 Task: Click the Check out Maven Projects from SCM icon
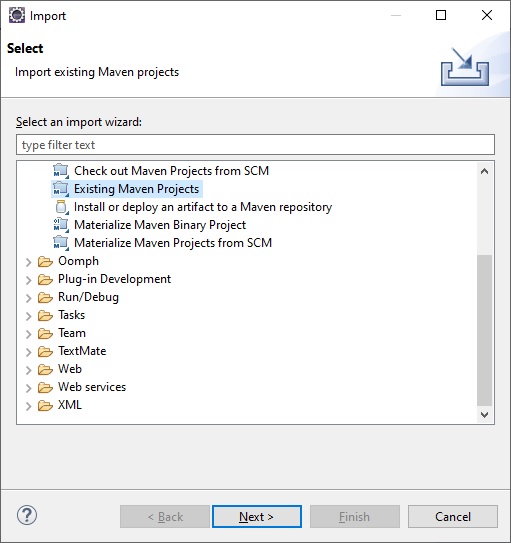61,171
